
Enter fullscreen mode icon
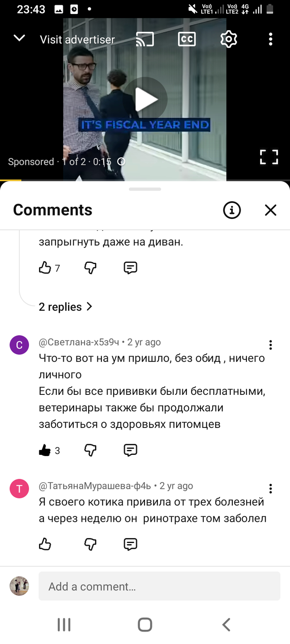[269, 157]
